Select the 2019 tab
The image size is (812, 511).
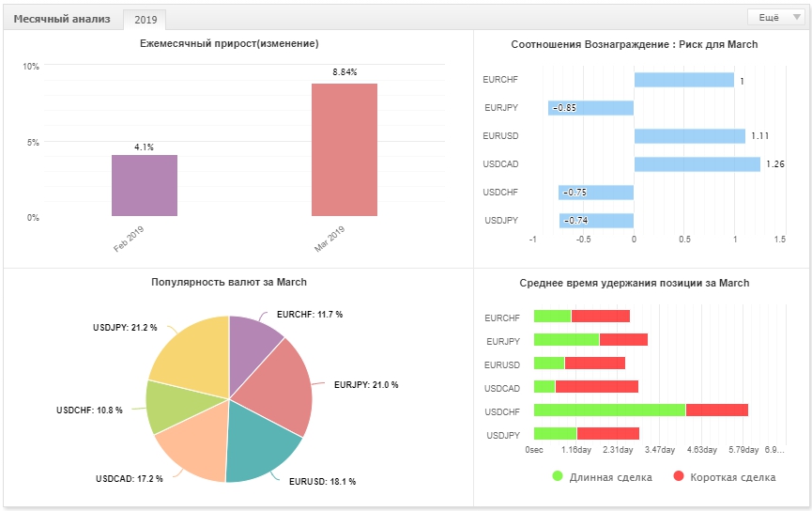point(146,20)
